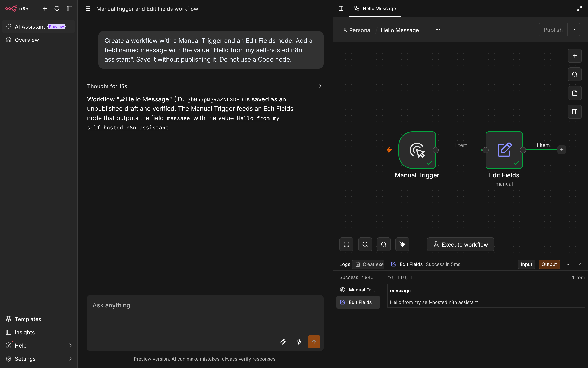Click the 'Success in 94...' status text

tap(357, 277)
